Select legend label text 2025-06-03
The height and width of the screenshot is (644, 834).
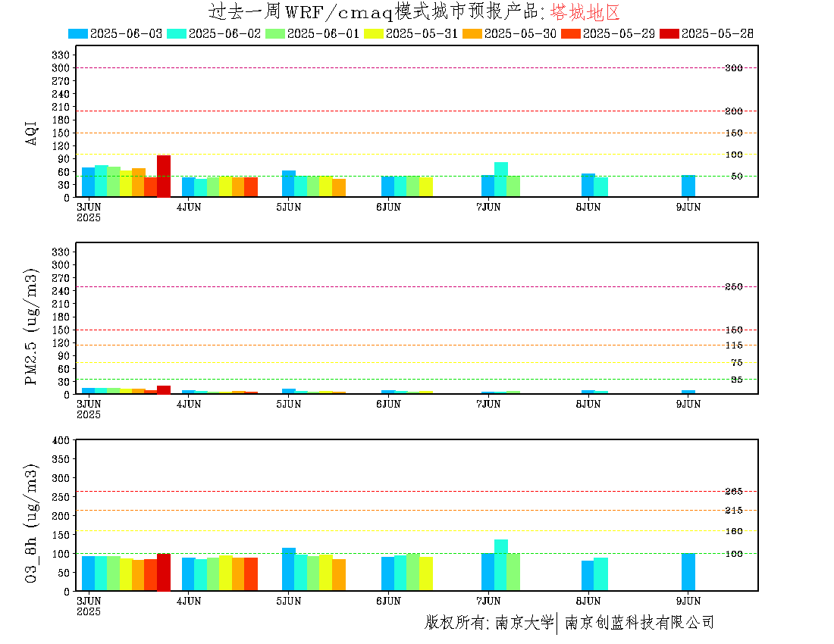[x=126, y=33]
